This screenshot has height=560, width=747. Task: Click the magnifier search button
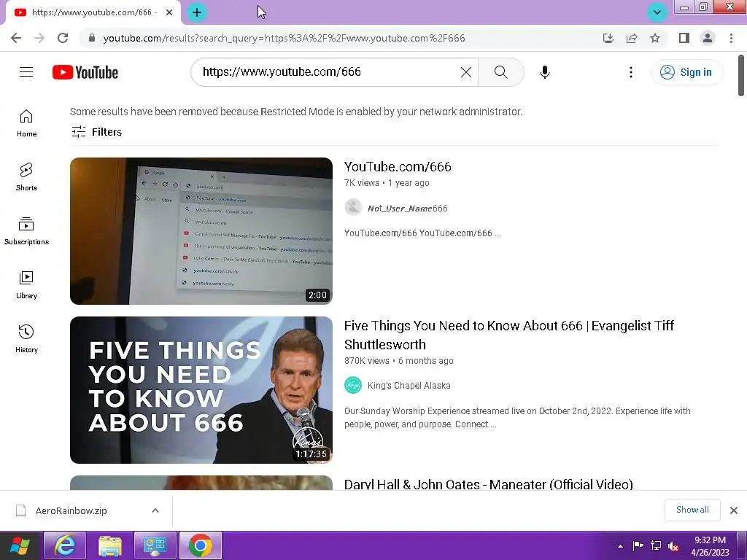[500, 72]
